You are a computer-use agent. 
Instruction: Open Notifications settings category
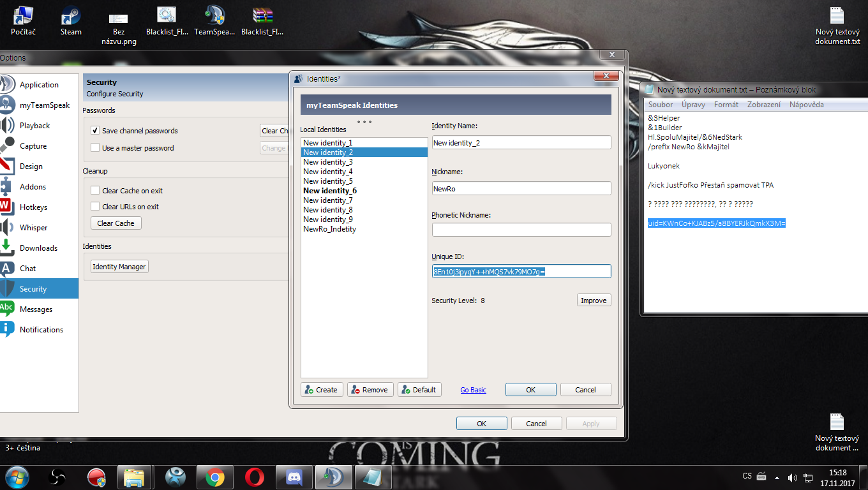[39, 330]
